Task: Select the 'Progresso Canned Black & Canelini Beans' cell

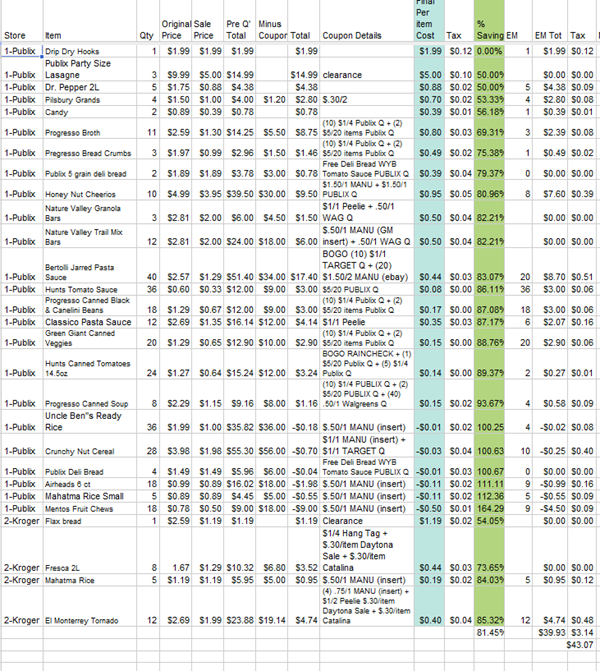Action: point(89,306)
